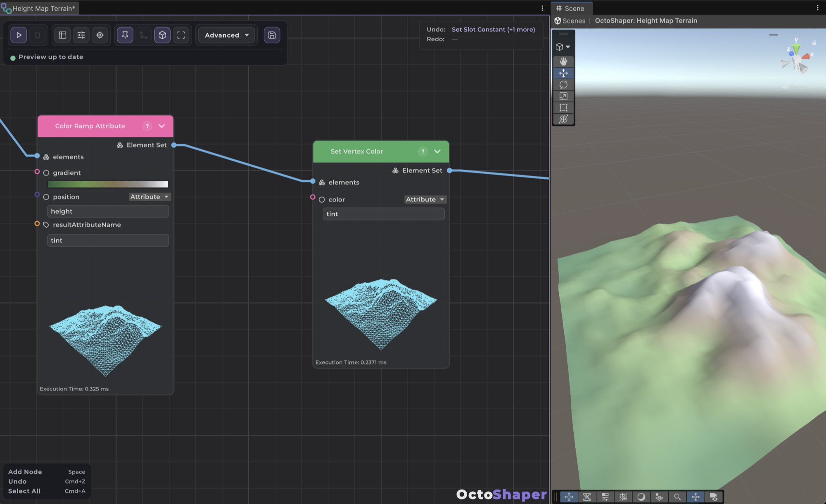Viewport: 826px width, 504px height.
Task: Select the Transform combined tool
Action: tap(563, 119)
